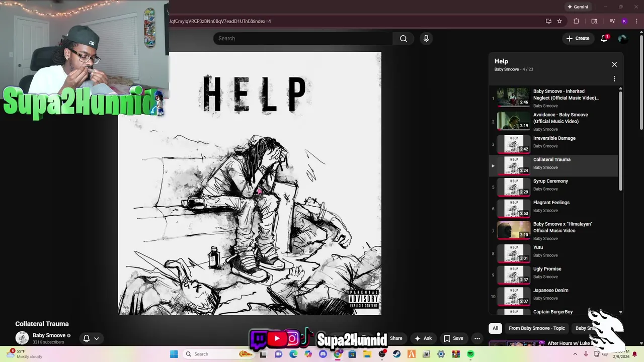Screen dimensions: 644x362
Task: Open Baby Smoove channel name link
Action: pos(49,335)
